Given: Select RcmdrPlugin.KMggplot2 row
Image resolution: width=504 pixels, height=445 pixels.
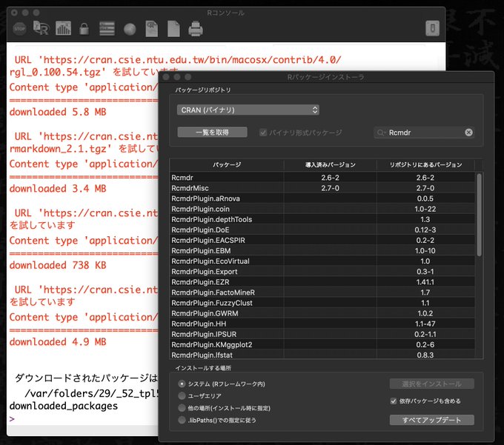Looking at the screenshot, I should coord(322,344).
